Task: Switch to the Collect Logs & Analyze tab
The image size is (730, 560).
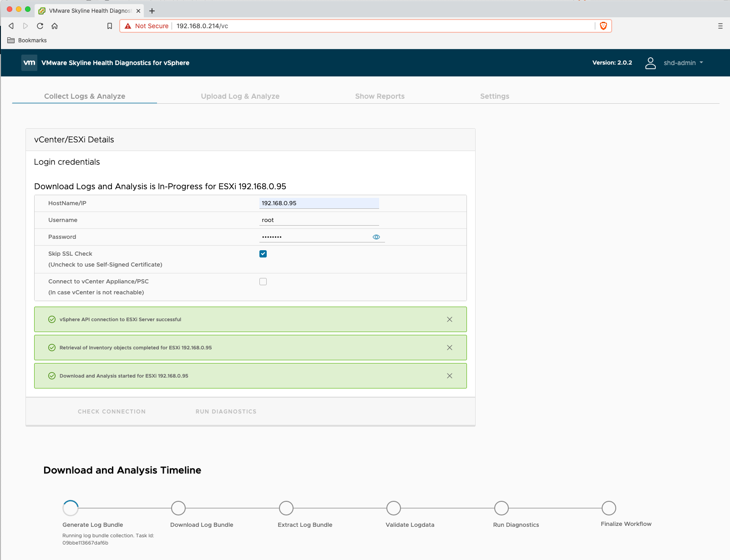Action: pyautogui.click(x=85, y=96)
